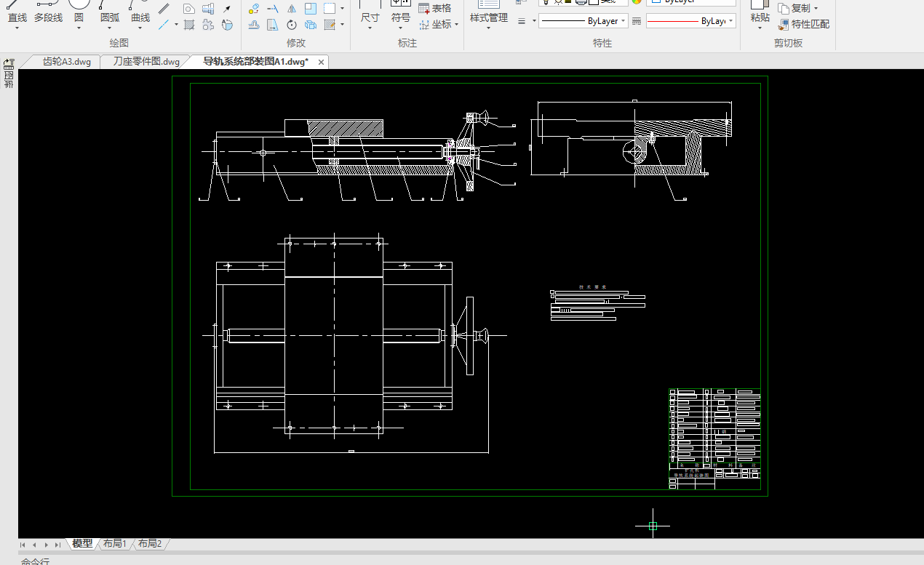Image resolution: width=924 pixels, height=565 pixels.
Task: Switch to the 刀座零件图.dwg tab
Action: click(146, 62)
